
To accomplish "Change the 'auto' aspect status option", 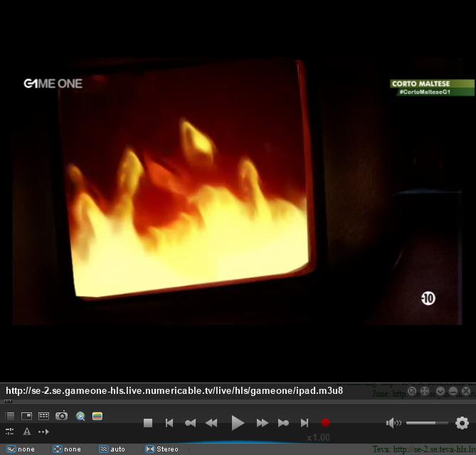I will (x=112, y=449).
